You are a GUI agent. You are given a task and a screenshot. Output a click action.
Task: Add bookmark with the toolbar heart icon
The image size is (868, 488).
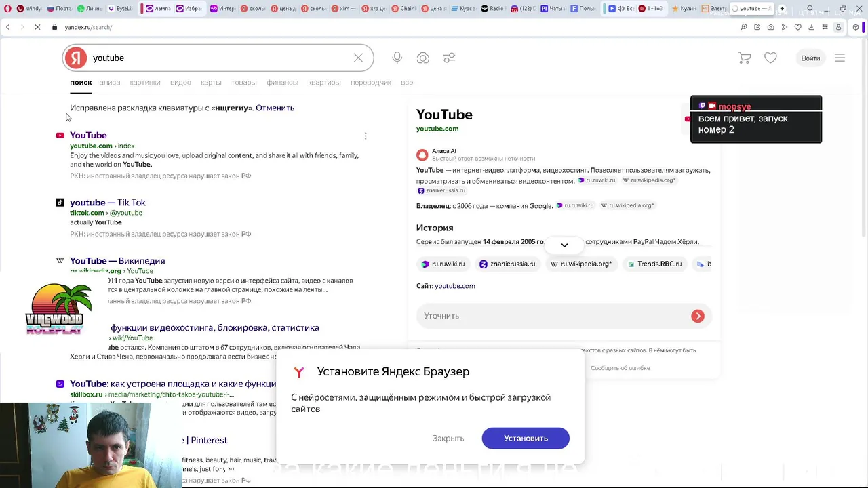(798, 27)
